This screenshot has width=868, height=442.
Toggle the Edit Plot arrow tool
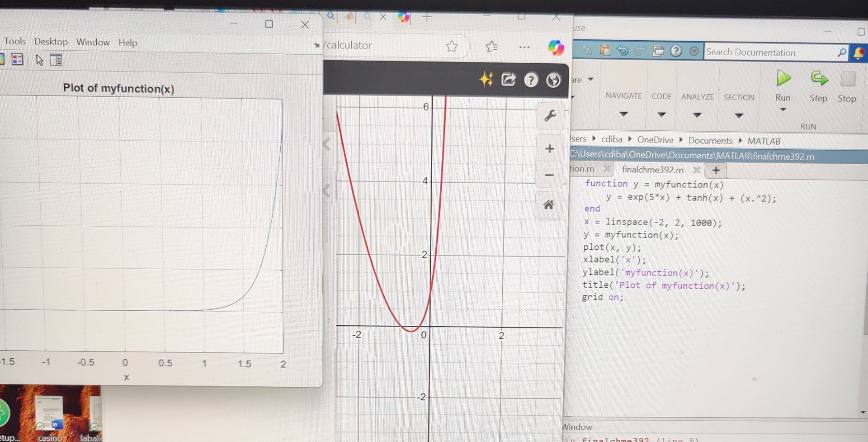pos(39,60)
